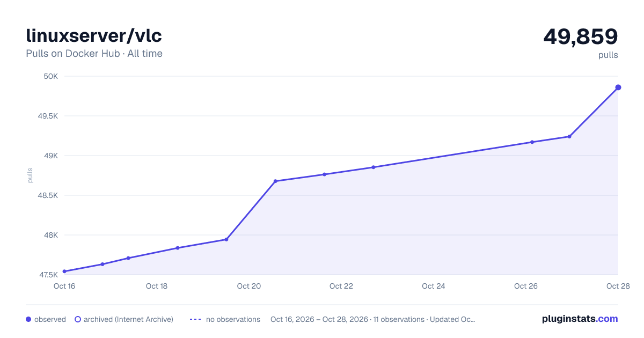Click the Oct 26 x-axis label
Image resolution: width=644 pixels, height=338 pixels.
point(526,286)
